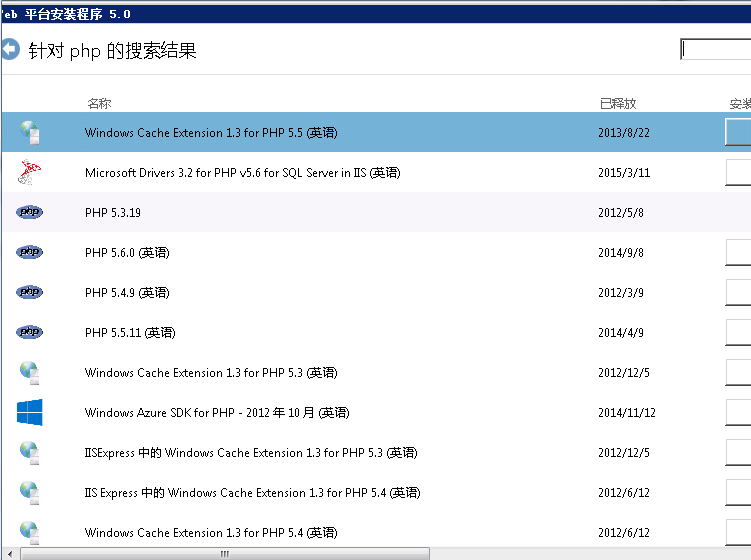Click the php logo beside PHP 5.4.9

30,292
